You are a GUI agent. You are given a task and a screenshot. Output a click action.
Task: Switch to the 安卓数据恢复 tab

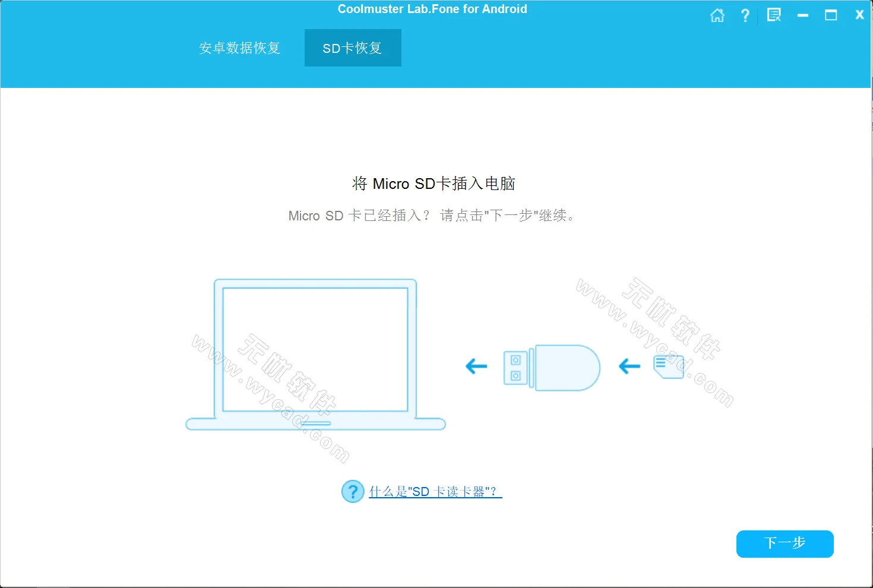point(239,48)
